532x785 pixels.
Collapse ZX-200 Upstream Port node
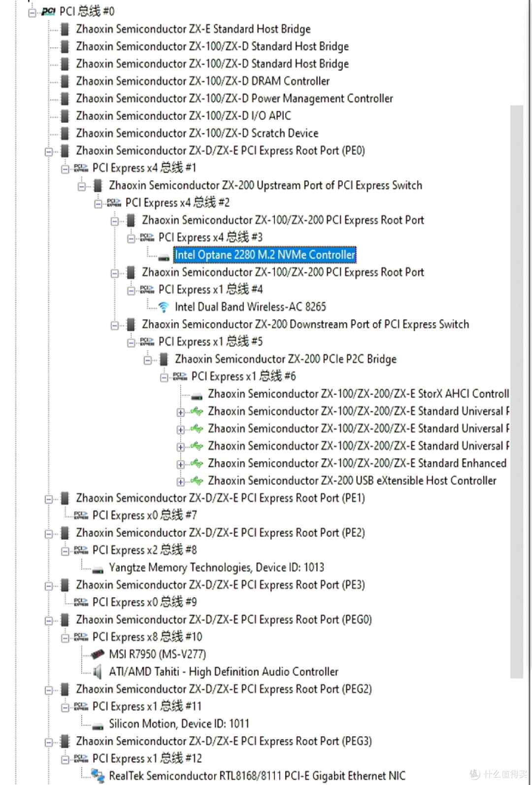click(x=82, y=186)
